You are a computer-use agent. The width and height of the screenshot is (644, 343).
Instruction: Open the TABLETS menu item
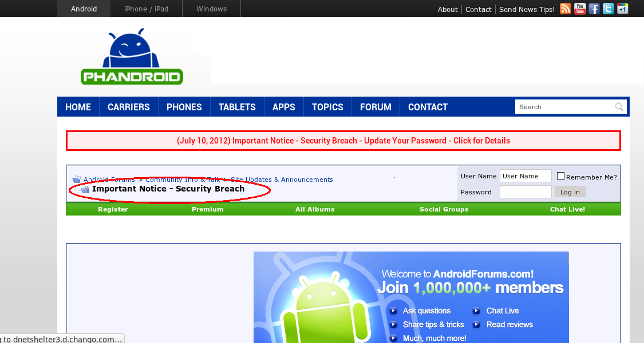point(237,107)
